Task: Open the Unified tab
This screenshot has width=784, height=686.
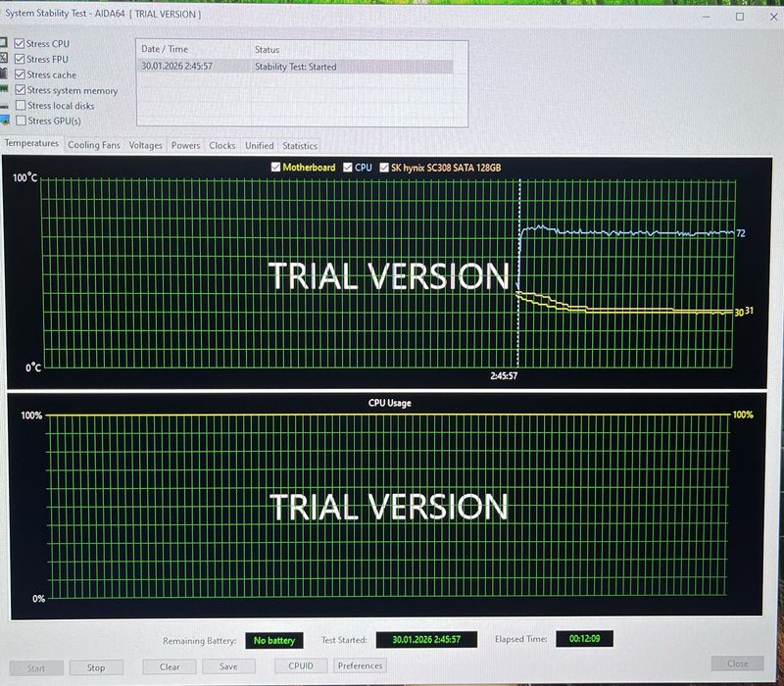Action: pyautogui.click(x=259, y=145)
